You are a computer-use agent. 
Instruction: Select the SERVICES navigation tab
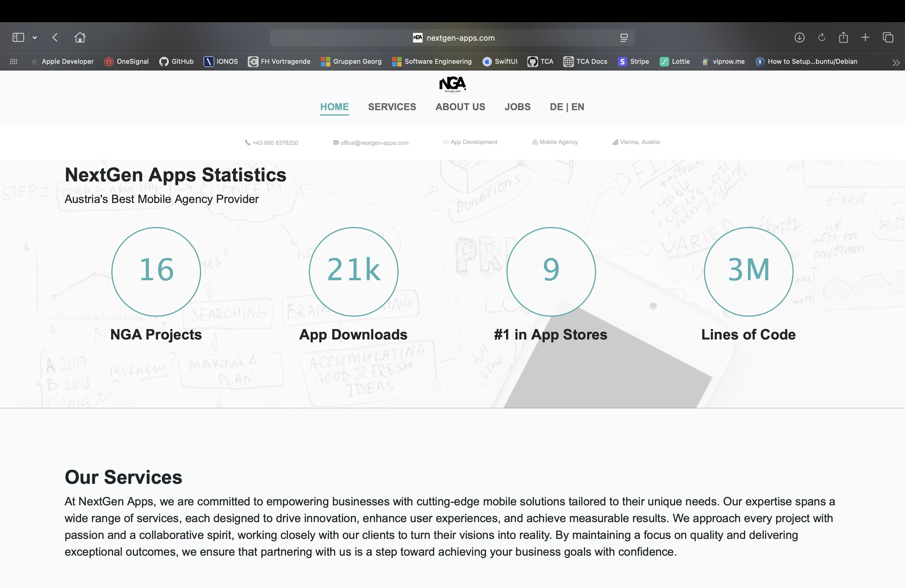pyautogui.click(x=392, y=107)
